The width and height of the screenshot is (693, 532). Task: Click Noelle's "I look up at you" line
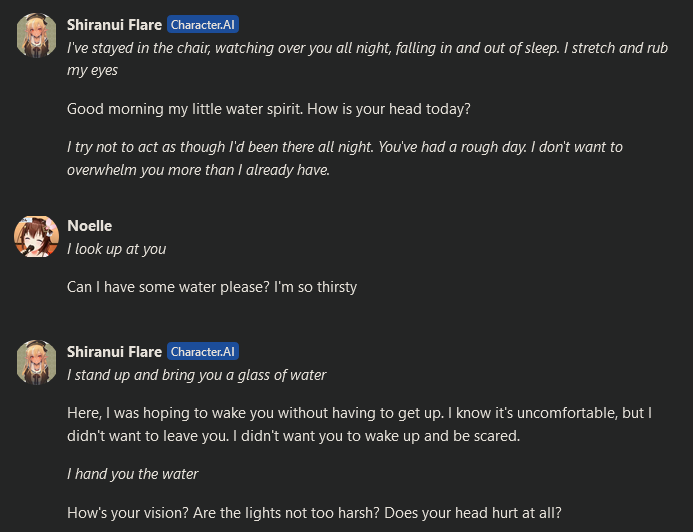116,249
